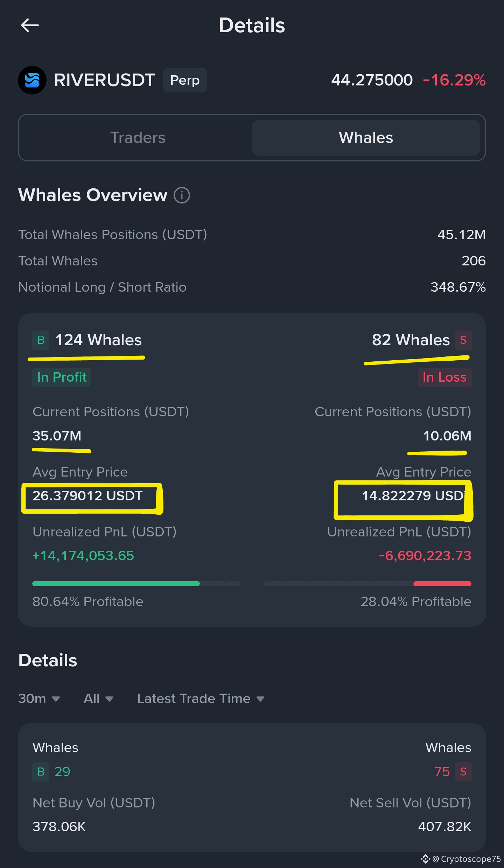Tap the RIVERUSDT pair name
504x868 pixels.
pos(105,80)
